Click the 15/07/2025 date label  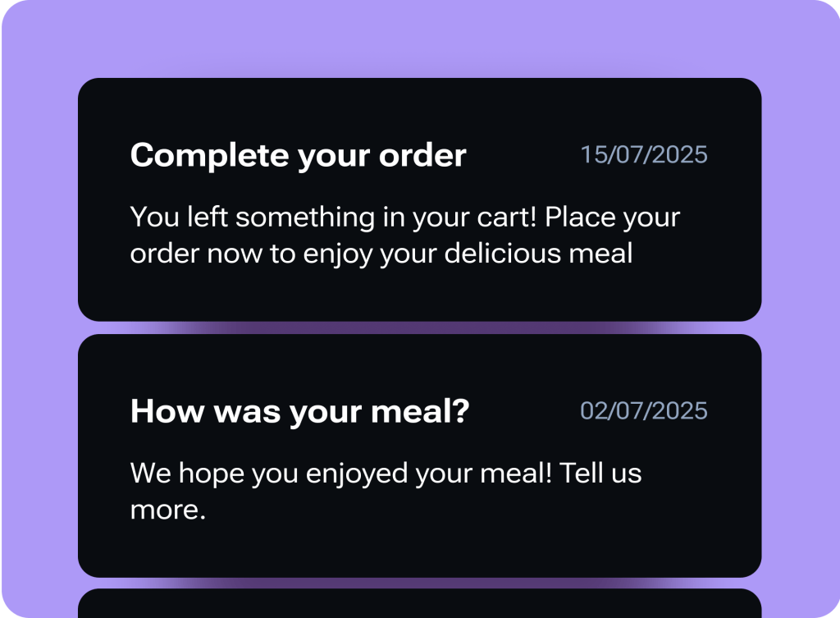tap(643, 154)
